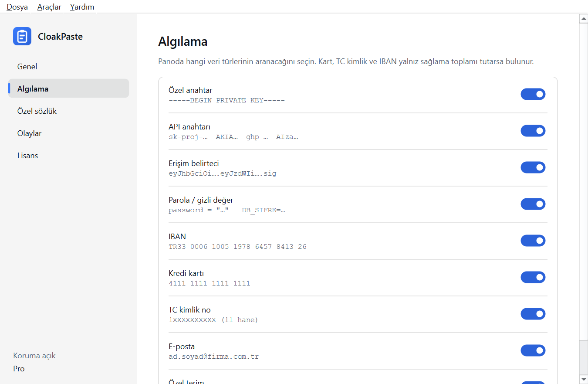This screenshot has height=384, width=588.
Task: Click the "eyJhbGciOi….eyJzdWIi….sig" token sample
Action: pos(222,173)
